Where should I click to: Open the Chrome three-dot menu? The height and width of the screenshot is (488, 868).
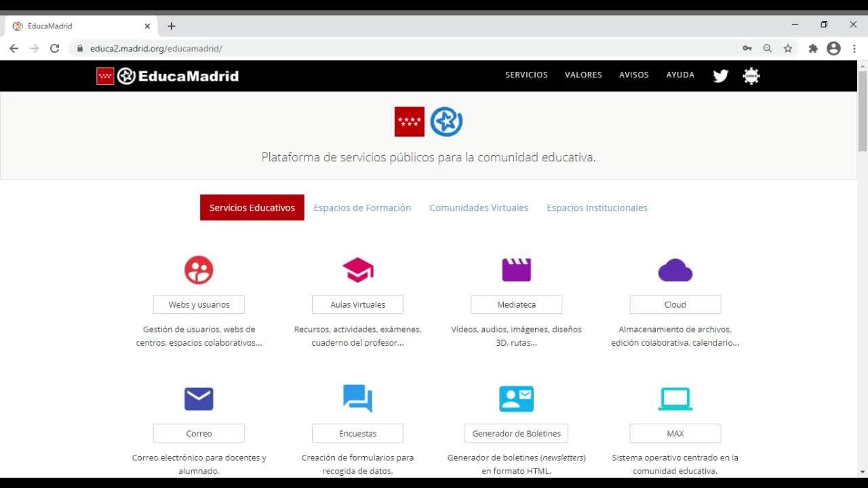pos(854,49)
